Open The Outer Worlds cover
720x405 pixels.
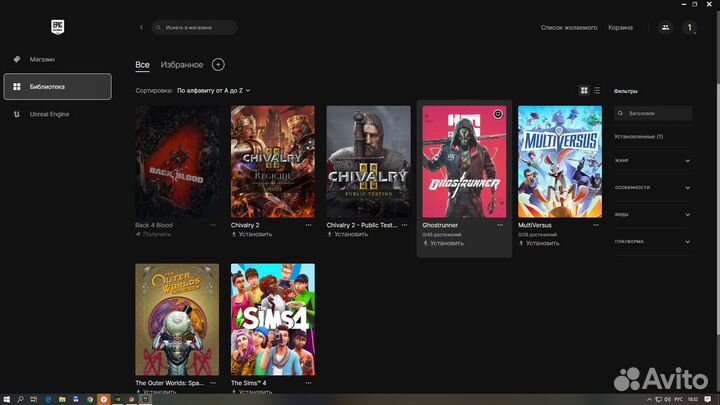pos(177,320)
